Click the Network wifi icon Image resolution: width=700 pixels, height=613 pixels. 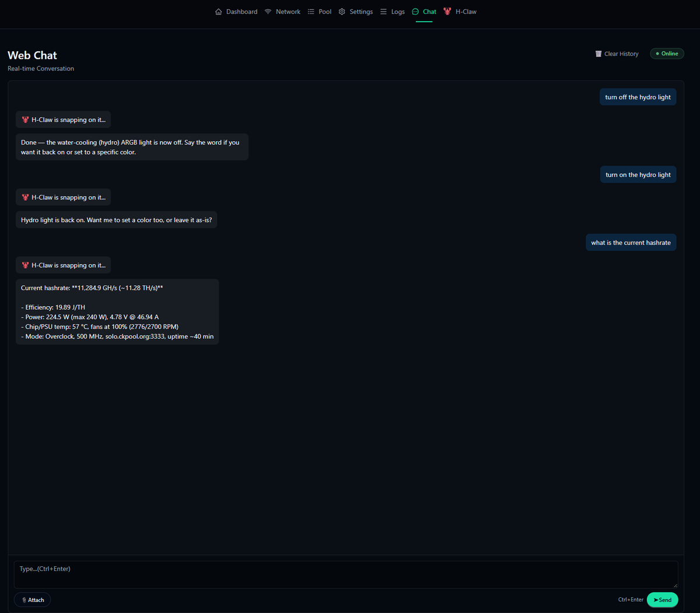point(268,12)
